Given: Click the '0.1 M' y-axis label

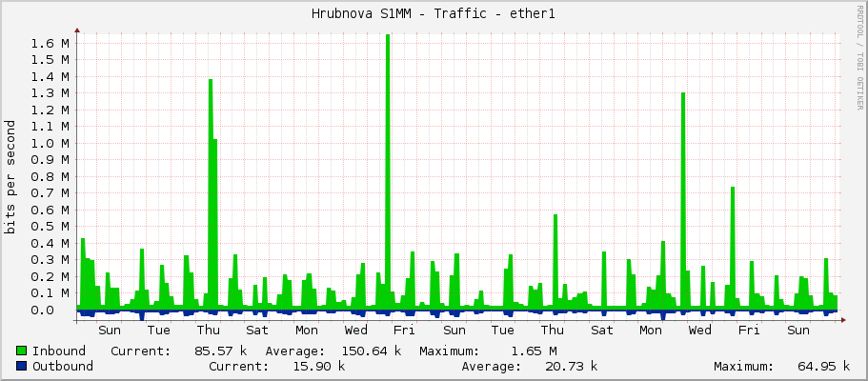Looking at the screenshot, I should [50, 293].
